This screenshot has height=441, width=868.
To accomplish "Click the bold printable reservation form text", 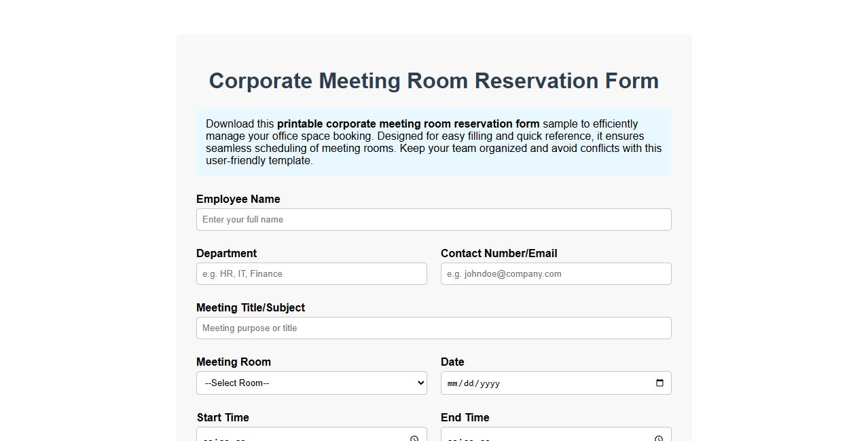I will click(408, 123).
